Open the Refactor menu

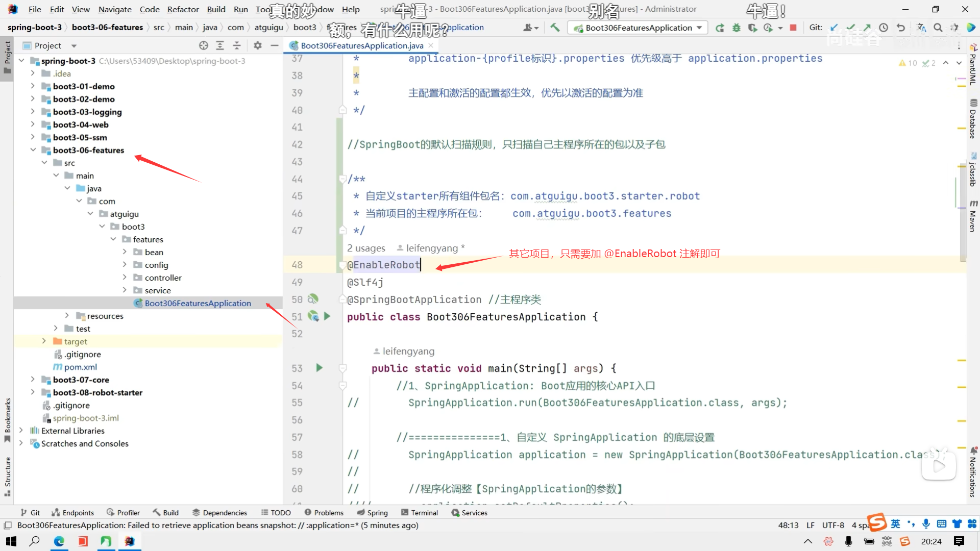[x=183, y=9]
